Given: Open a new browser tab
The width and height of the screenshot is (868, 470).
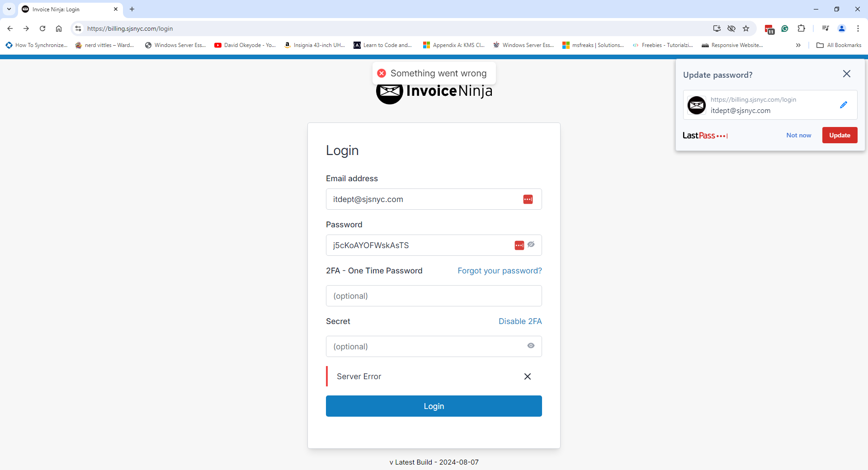Looking at the screenshot, I should (x=132, y=9).
